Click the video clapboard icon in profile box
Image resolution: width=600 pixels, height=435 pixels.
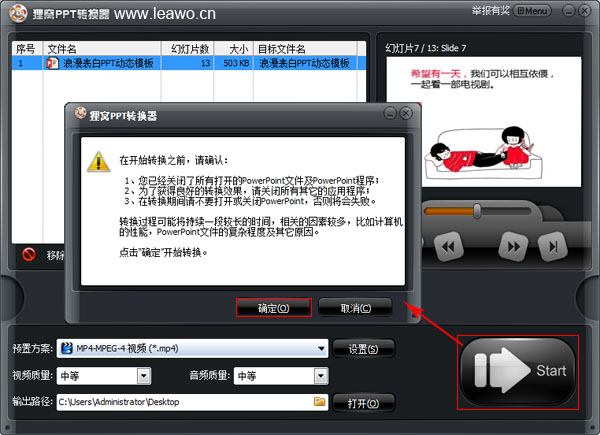[x=67, y=348]
